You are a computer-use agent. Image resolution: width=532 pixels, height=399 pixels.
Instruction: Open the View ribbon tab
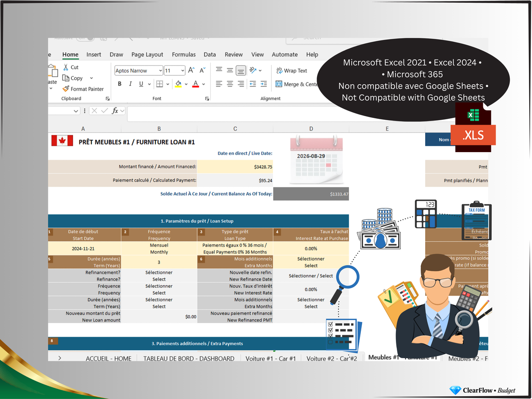coord(258,55)
